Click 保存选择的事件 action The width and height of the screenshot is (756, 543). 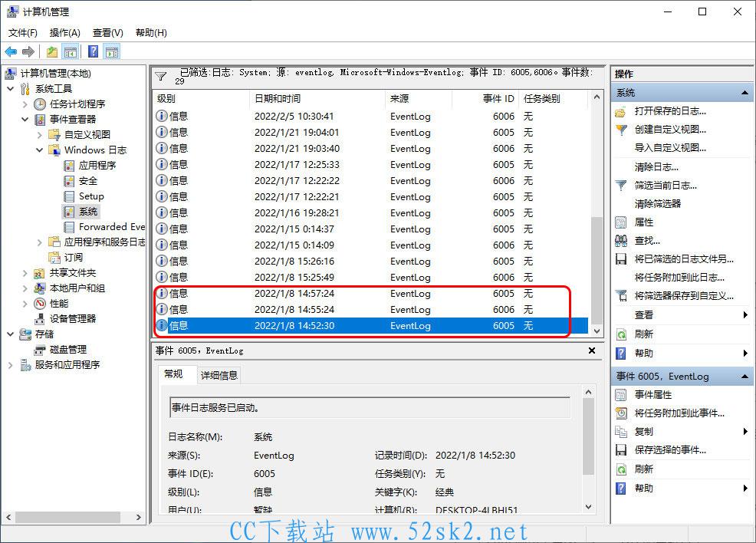[x=670, y=450]
